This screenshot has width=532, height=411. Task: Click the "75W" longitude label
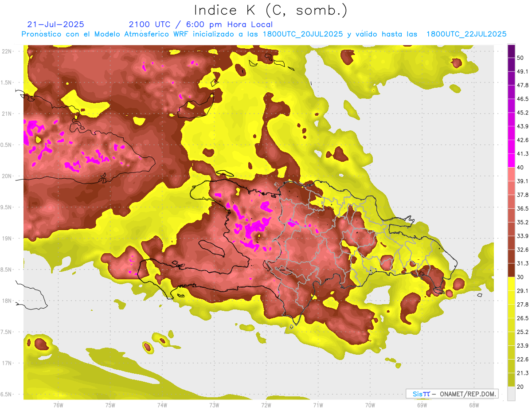pos(110,405)
